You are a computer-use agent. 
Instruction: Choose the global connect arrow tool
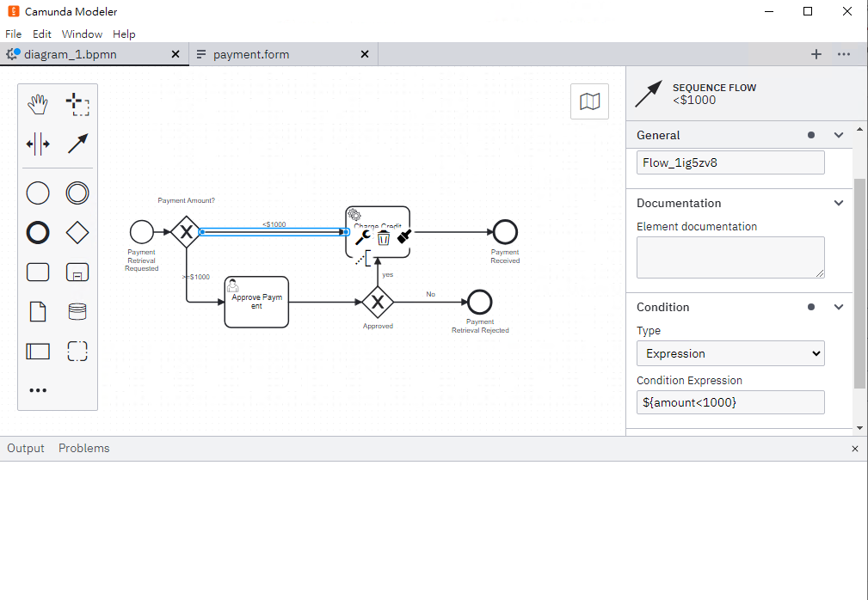click(x=77, y=144)
